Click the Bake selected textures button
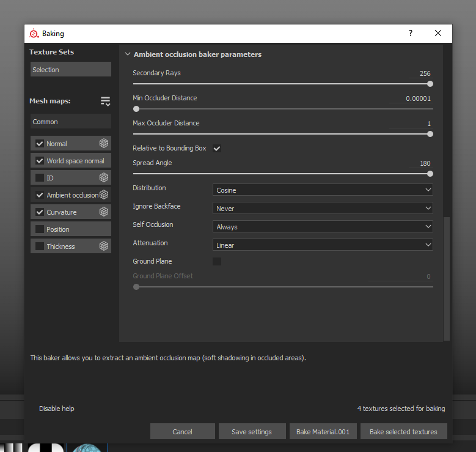 pyautogui.click(x=403, y=432)
